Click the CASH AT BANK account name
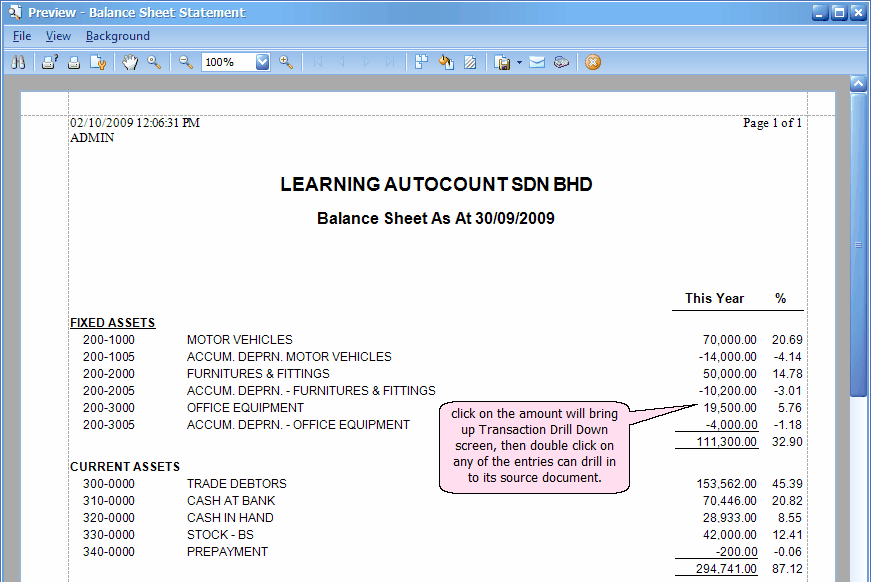 click(x=231, y=501)
